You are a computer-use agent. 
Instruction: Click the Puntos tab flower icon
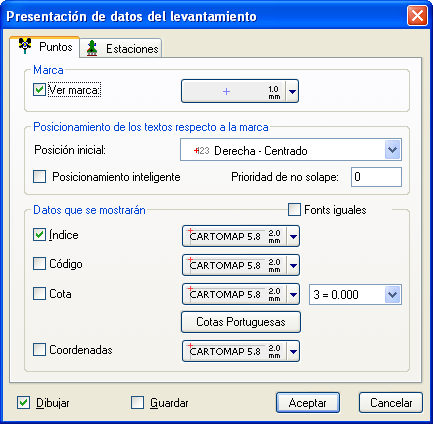[x=25, y=46]
